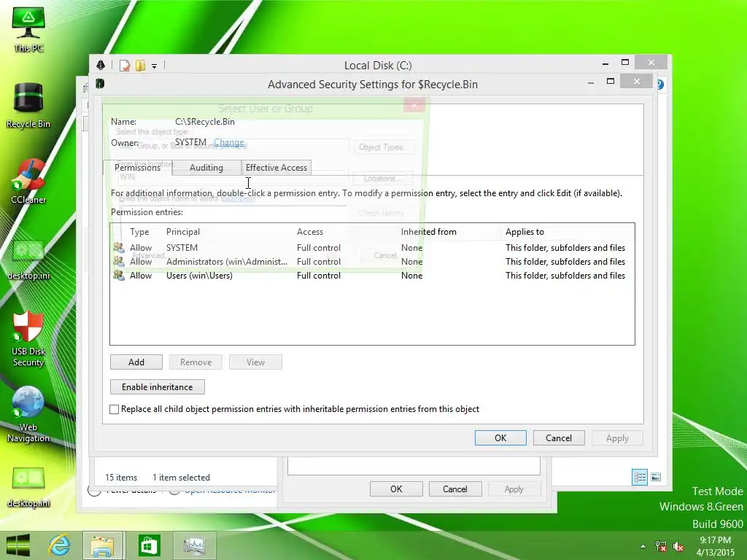Screen dimensions: 747x560
Task: Open the Effective Access tab
Action: 276,168
